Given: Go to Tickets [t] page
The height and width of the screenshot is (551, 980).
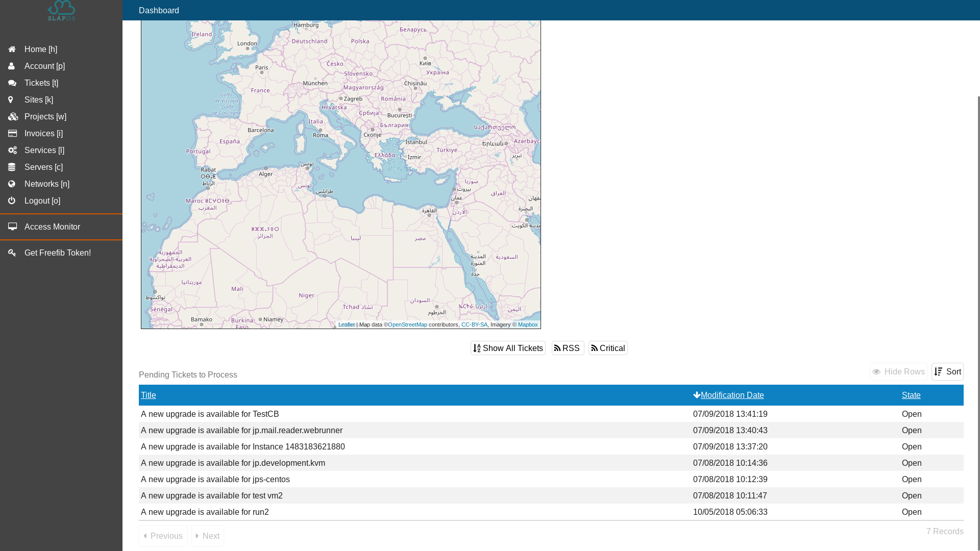Looking at the screenshot, I should (x=61, y=83).
